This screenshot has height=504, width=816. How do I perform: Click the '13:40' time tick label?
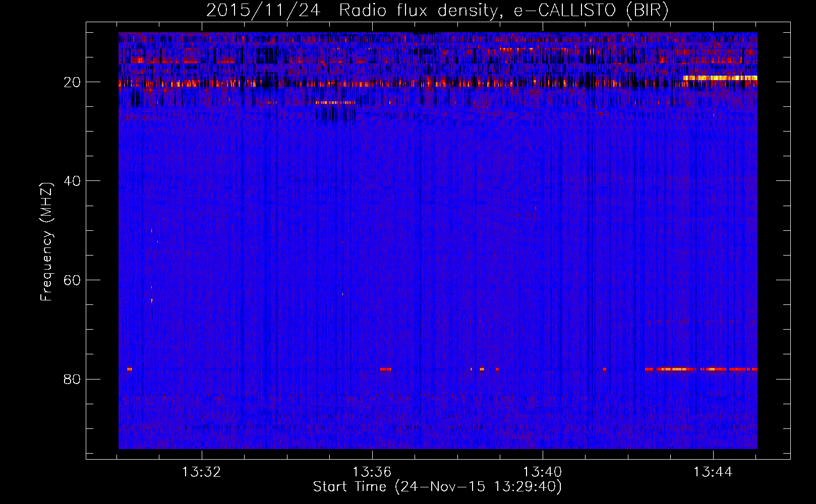click(x=543, y=472)
